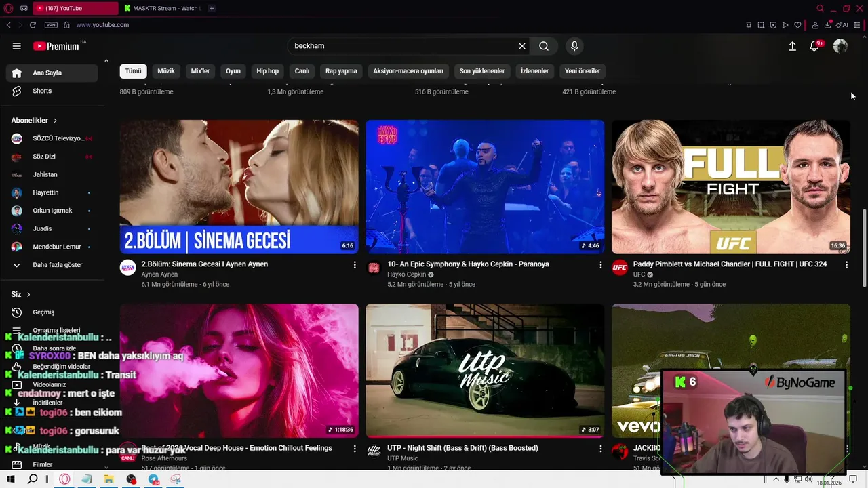Toggle the Opera VPN badge
The image size is (868, 488).
coord(51,25)
